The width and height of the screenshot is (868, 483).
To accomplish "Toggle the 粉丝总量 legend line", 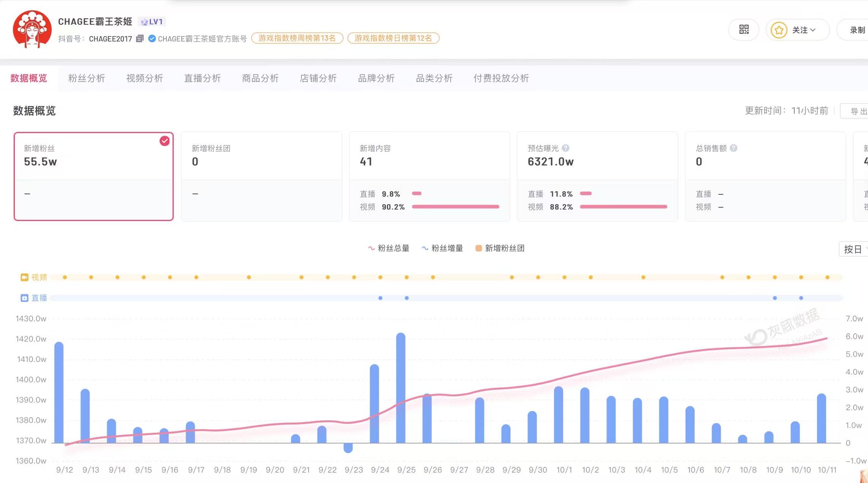I will point(388,248).
